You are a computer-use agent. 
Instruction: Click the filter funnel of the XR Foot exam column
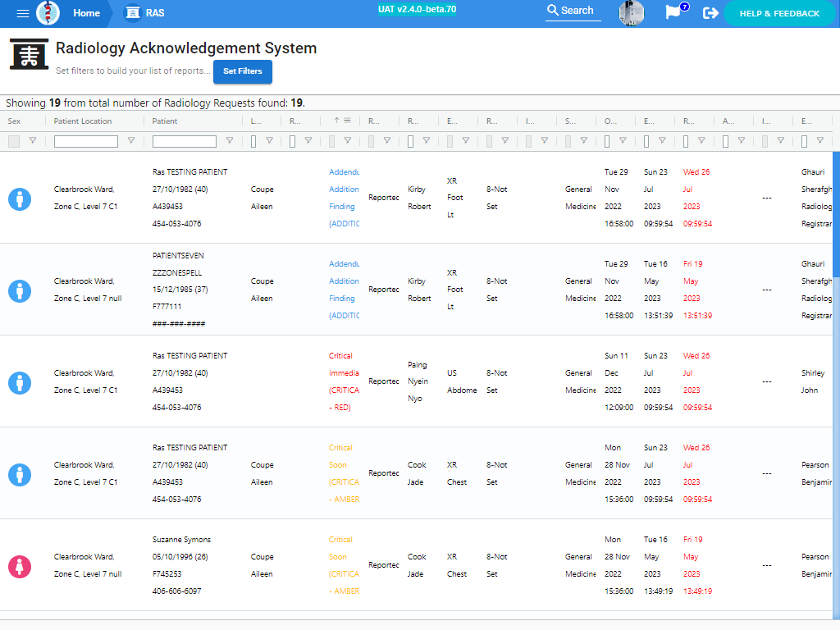coord(466,141)
